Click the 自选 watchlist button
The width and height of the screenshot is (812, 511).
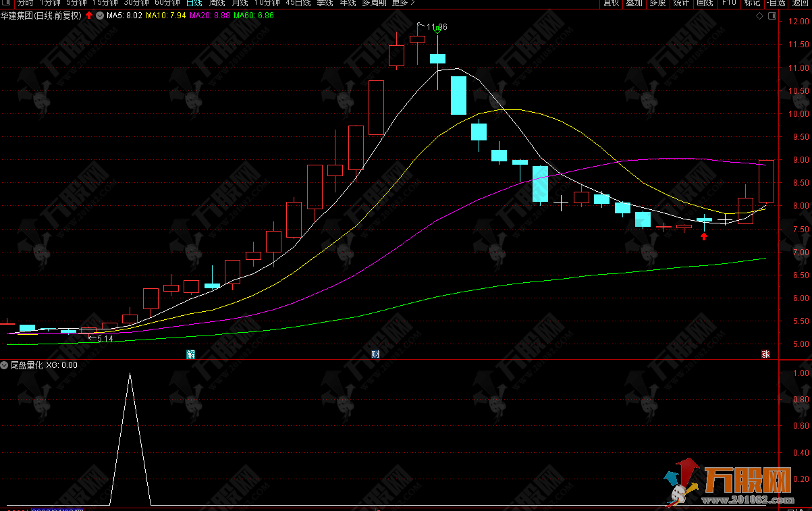776,3
